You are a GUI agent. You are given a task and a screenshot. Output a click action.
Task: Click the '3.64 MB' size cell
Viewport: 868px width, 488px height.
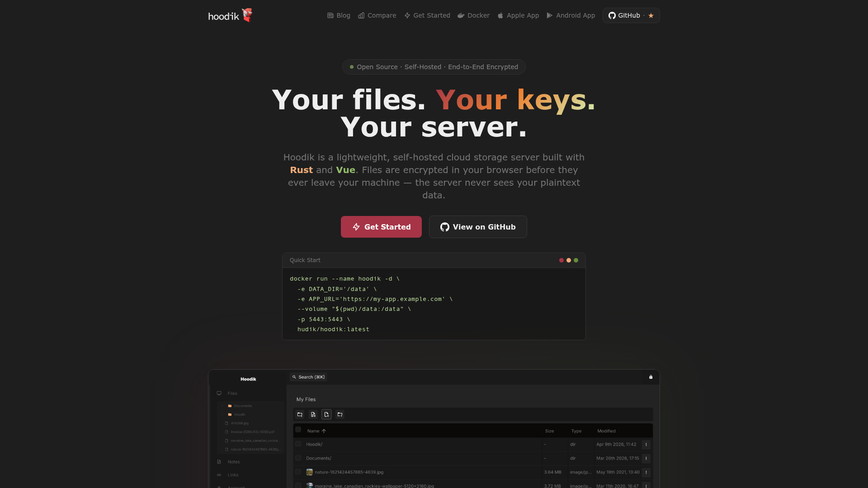552,472
